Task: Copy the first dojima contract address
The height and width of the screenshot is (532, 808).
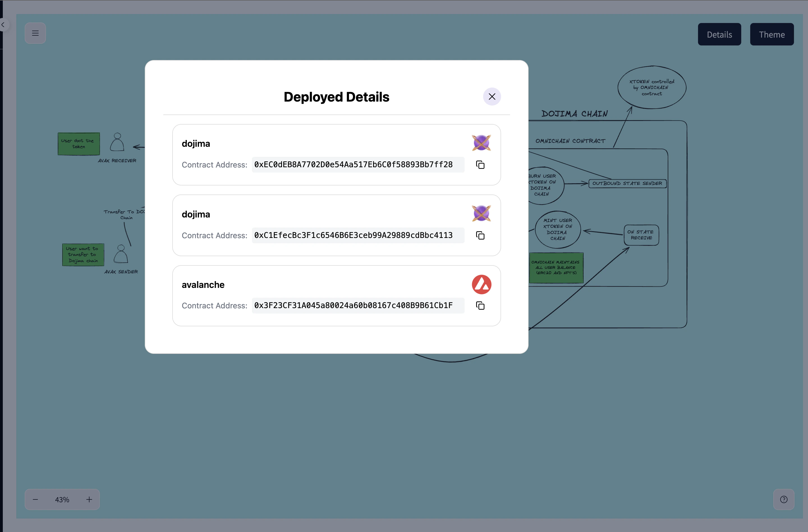Action: [x=480, y=165]
